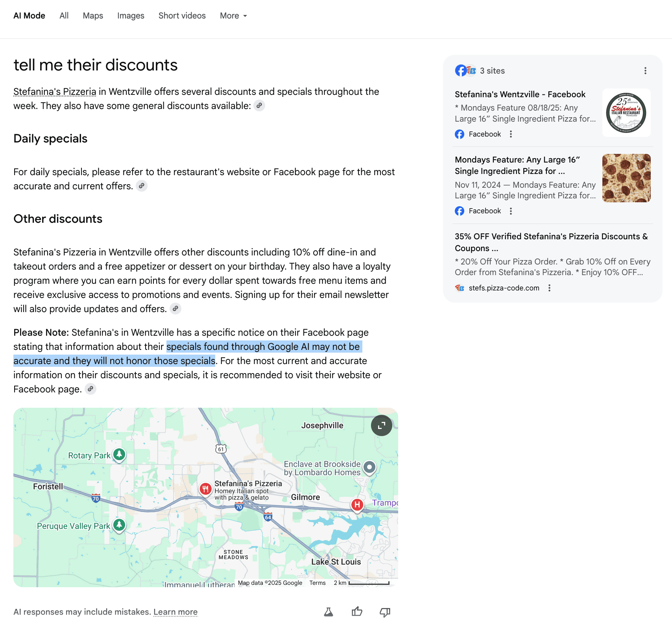
Task: Open the Short videos tab
Action: (x=182, y=16)
